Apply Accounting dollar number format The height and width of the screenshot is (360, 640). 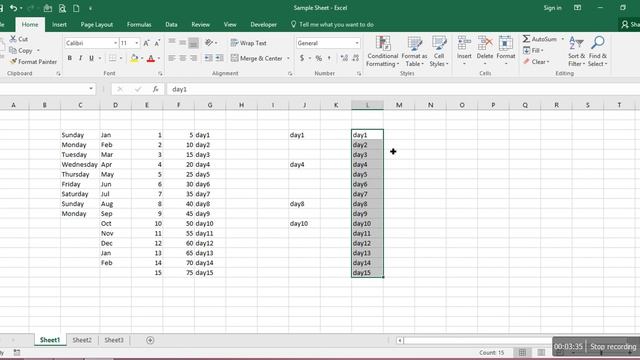pos(302,58)
